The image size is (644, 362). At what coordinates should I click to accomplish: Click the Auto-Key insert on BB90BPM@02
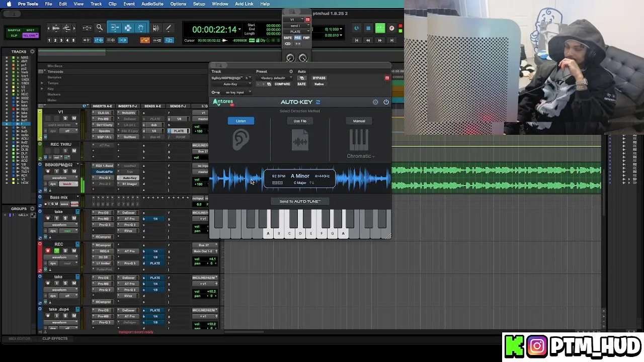click(x=129, y=178)
